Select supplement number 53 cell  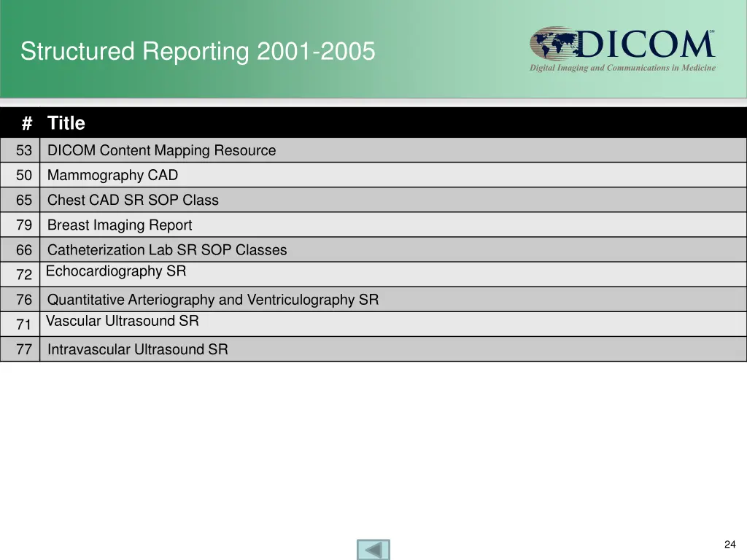pyautogui.click(x=24, y=151)
